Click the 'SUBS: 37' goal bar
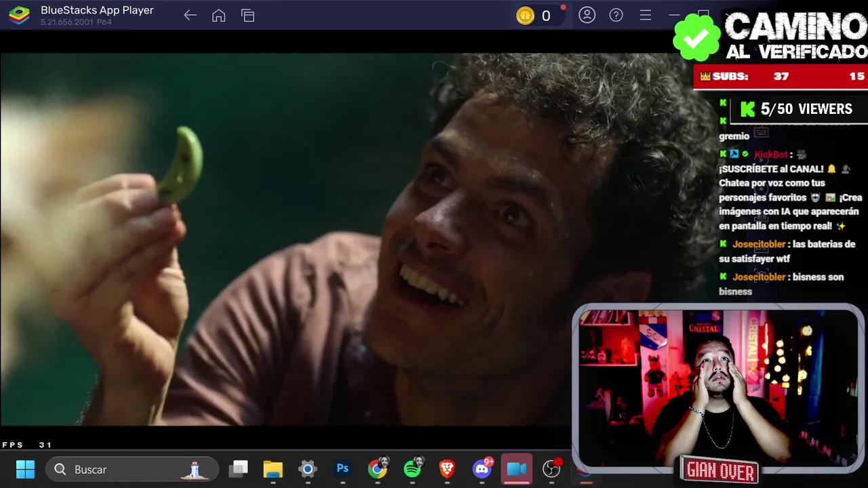 tap(781, 77)
